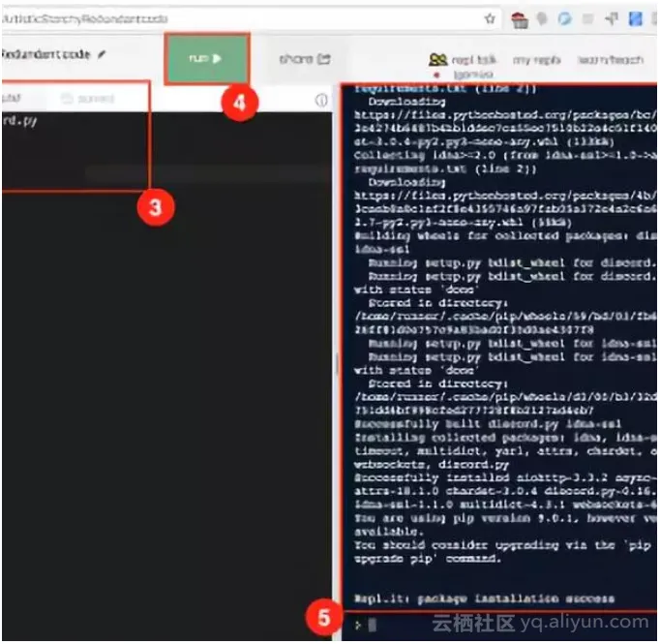Image resolution: width=660 pixels, height=644 pixels.
Task: Go to my repls
Action: 537,60
